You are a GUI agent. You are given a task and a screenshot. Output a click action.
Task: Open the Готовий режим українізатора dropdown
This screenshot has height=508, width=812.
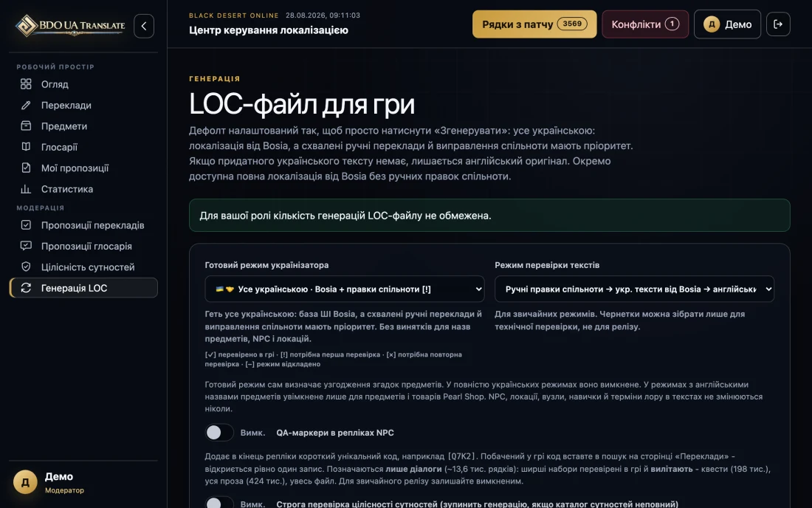(x=345, y=289)
